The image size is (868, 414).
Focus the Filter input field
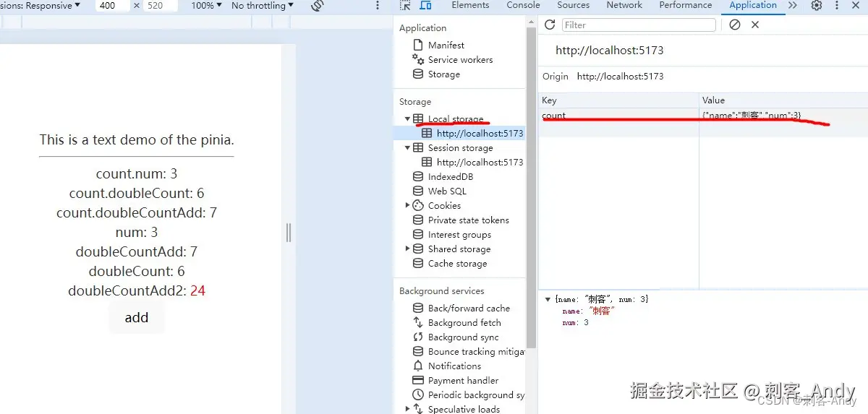(x=639, y=25)
